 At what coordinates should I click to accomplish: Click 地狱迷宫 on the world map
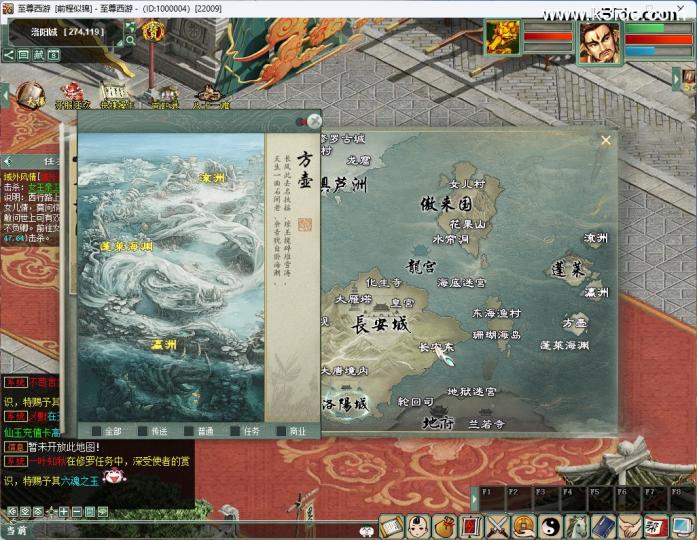click(x=472, y=392)
